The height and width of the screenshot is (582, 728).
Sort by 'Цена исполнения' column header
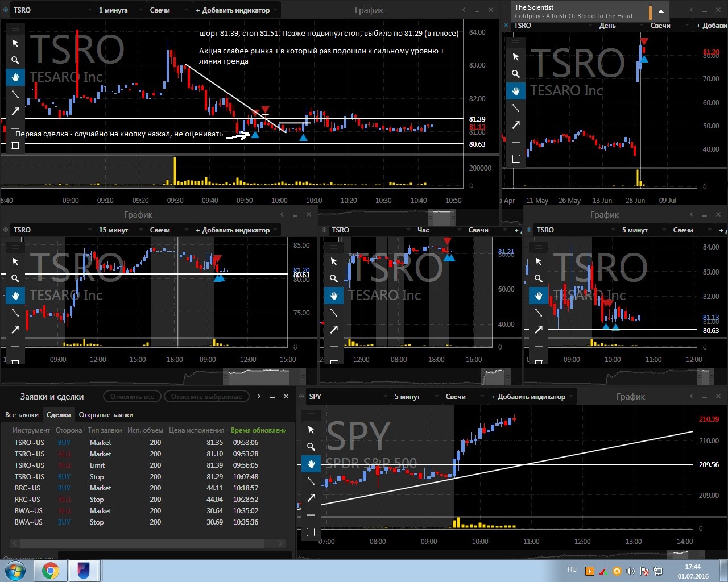197,430
